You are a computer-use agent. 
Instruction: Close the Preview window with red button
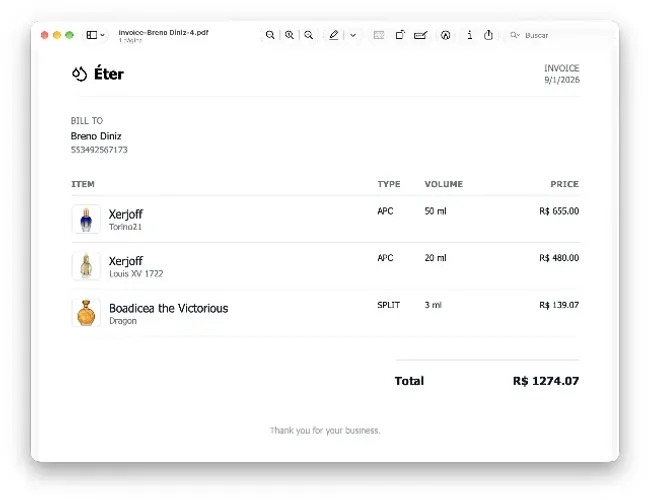(44, 35)
